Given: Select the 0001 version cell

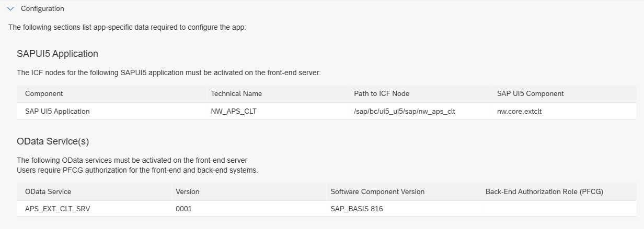Looking at the screenshot, I should [x=184, y=209].
